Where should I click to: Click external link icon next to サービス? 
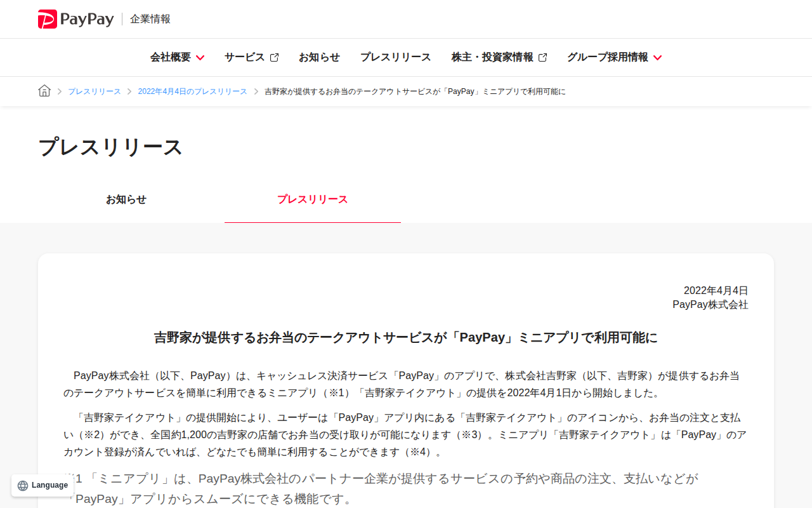pyautogui.click(x=274, y=57)
